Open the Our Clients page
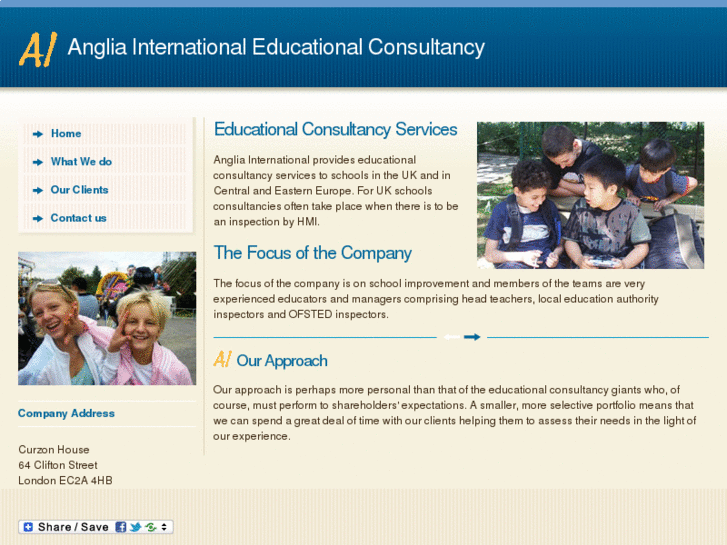 coord(79,190)
